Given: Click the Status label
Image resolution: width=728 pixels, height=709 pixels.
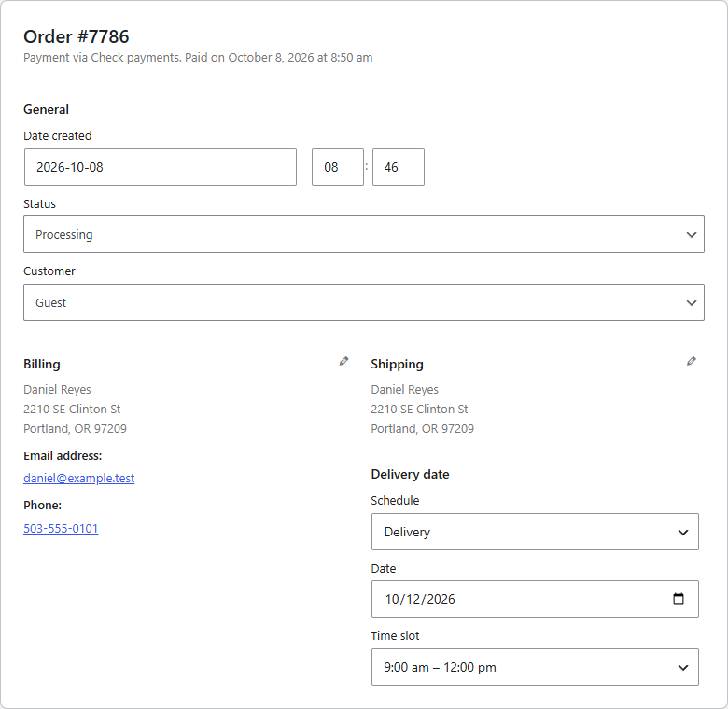Looking at the screenshot, I should tap(39, 204).
